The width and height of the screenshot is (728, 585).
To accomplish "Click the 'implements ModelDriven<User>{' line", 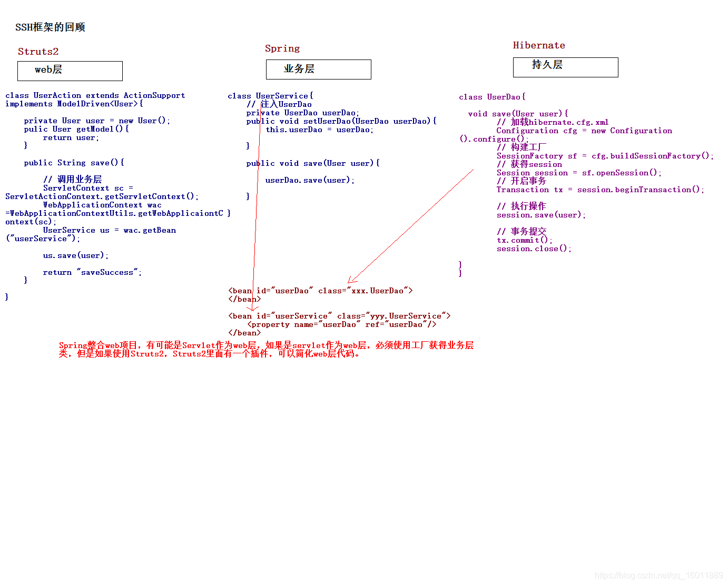I will pos(74,104).
